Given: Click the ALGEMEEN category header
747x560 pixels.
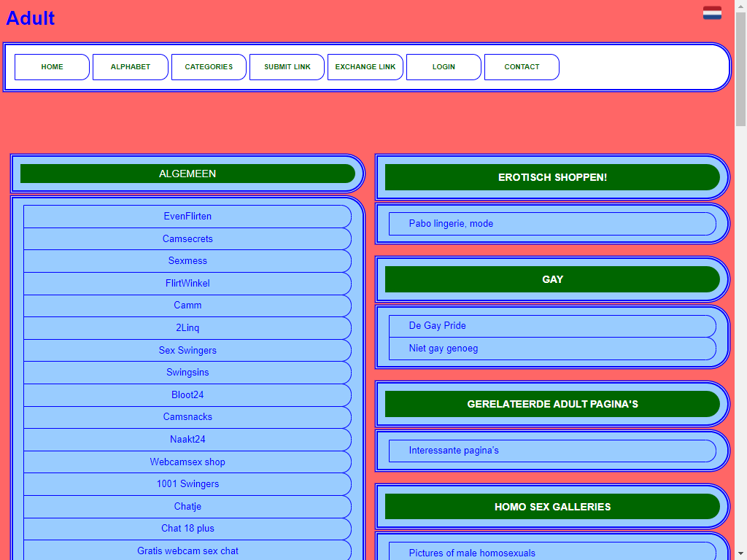Looking at the screenshot, I should click(187, 174).
